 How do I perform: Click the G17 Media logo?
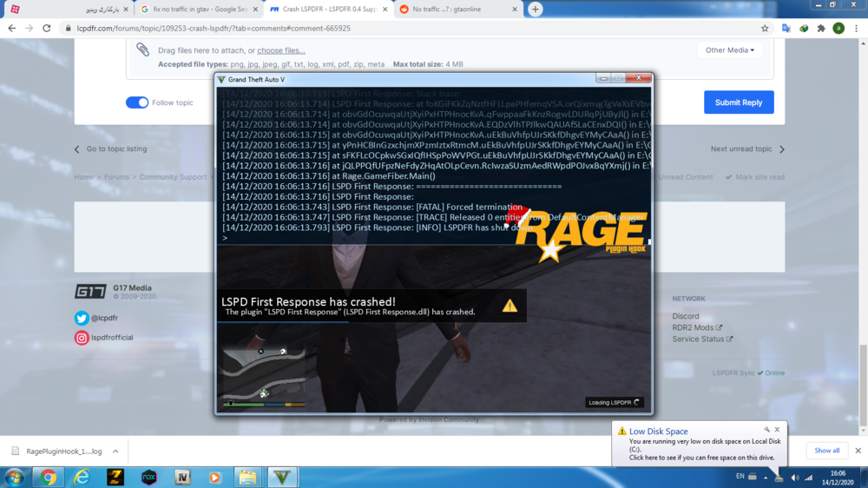point(90,292)
